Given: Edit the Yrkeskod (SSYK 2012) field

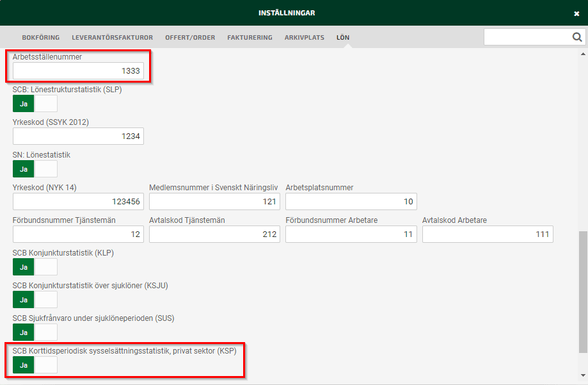Looking at the screenshot, I should tap(78, 136).
